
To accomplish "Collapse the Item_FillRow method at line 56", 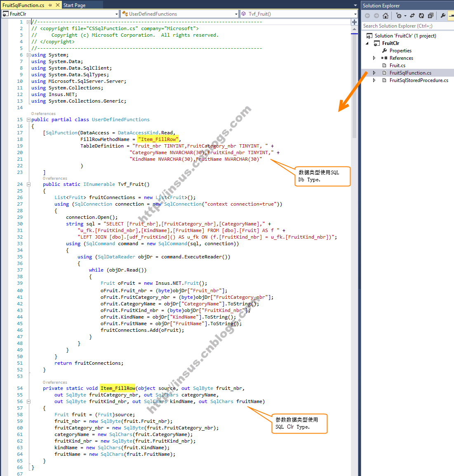I will (28, 401).
